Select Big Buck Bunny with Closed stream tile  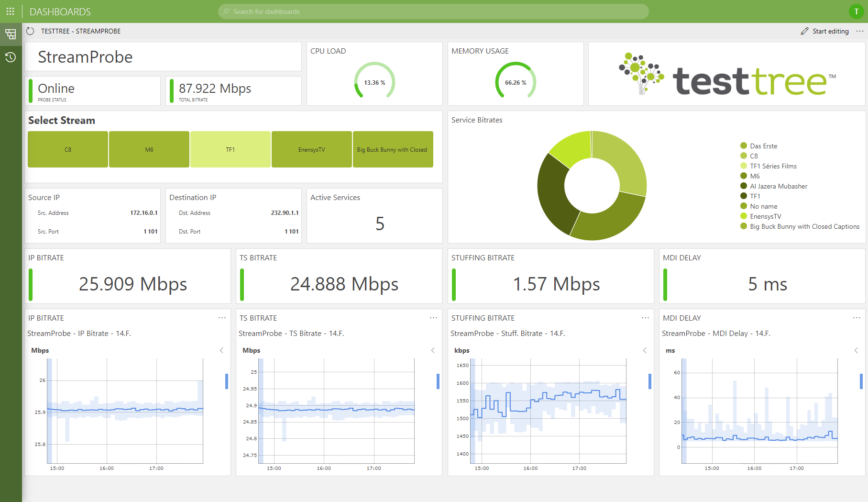pos(393,149)
